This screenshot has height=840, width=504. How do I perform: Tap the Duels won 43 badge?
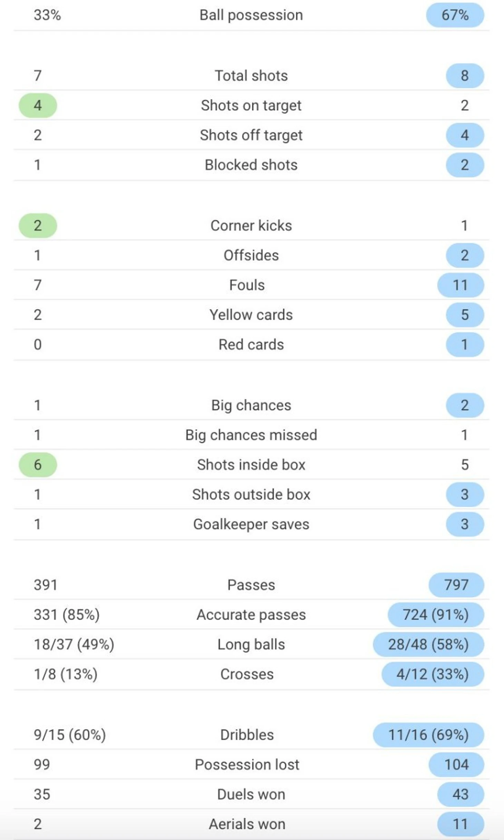(x=460, y=794)
